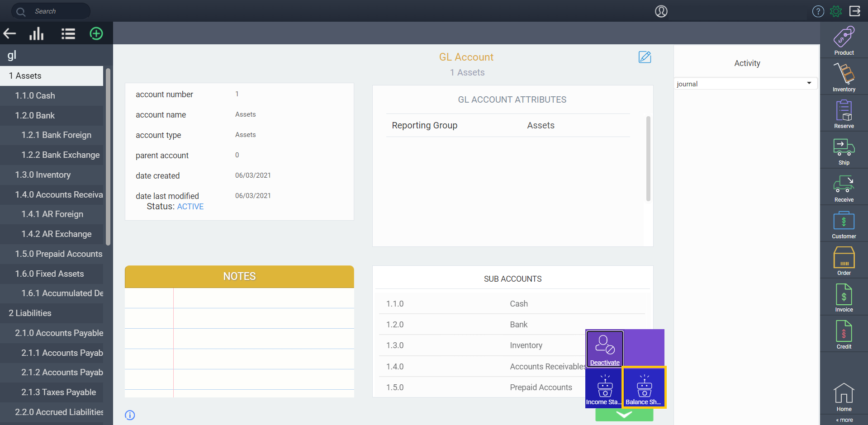Viewport: 868px width, 425px height.
Task: Click the NOTES header
Action: (x=239, y=276)
